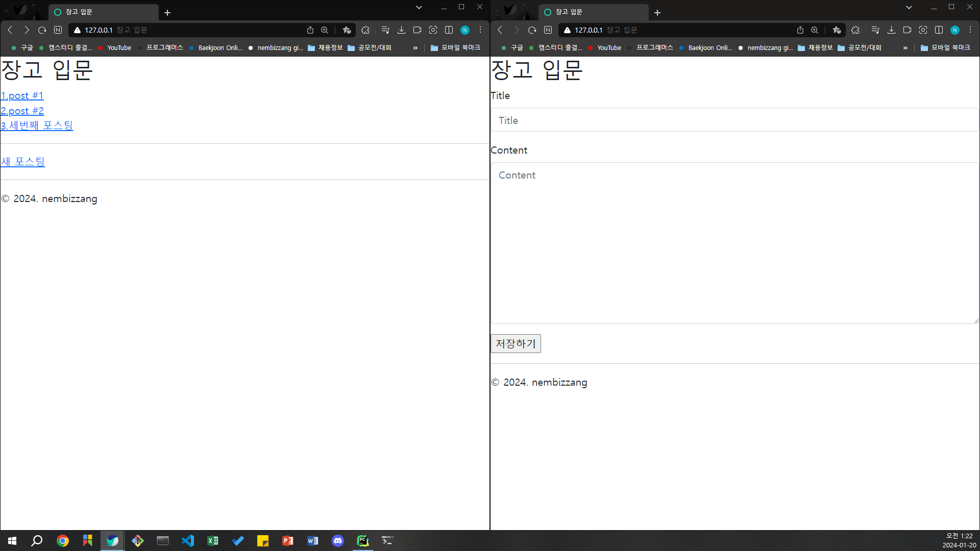Click the resize handle of the Content textarea

(x=976, y=321)
